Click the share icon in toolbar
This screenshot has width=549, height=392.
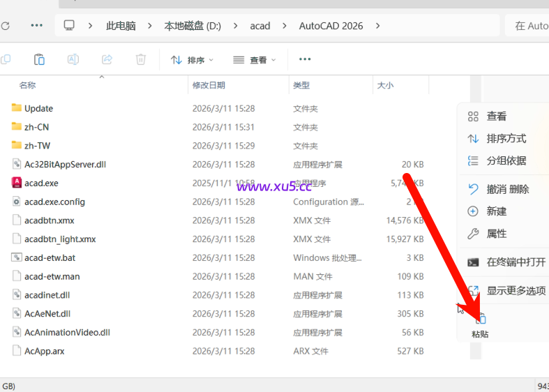click(107, 60)
